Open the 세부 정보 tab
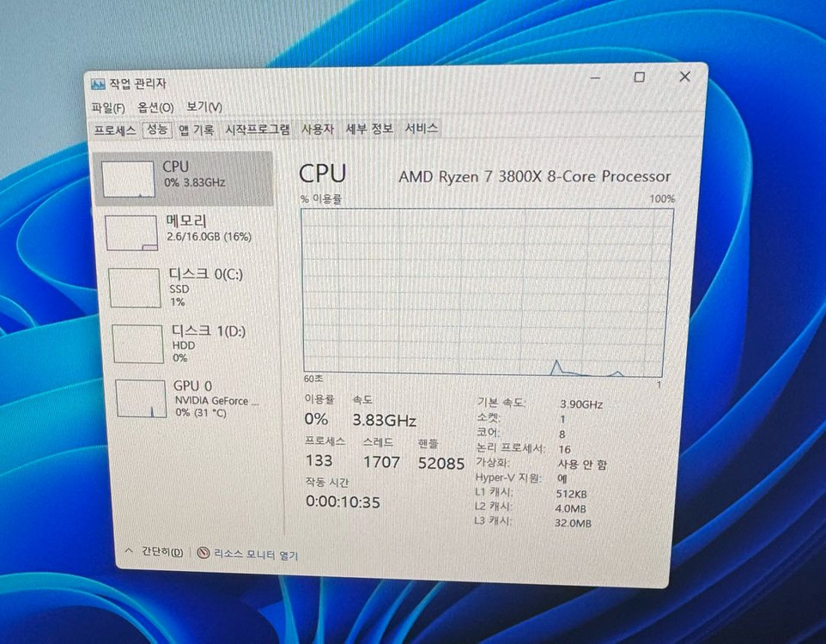 pos(367,127)
